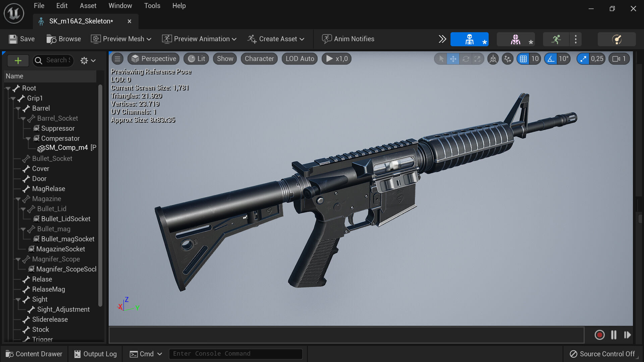Switch to Skeleton editor mode
644x362 pixels.
pyautogui.click(x=469, y=39)
